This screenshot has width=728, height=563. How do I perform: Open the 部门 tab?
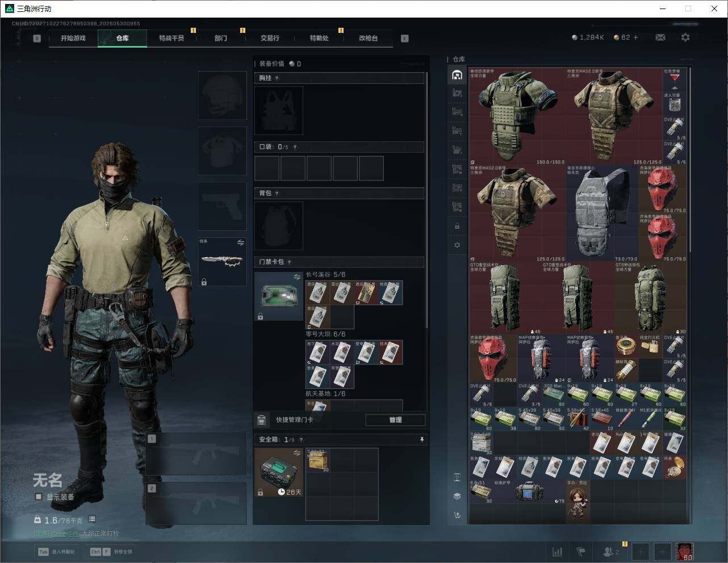coord(221,38)
